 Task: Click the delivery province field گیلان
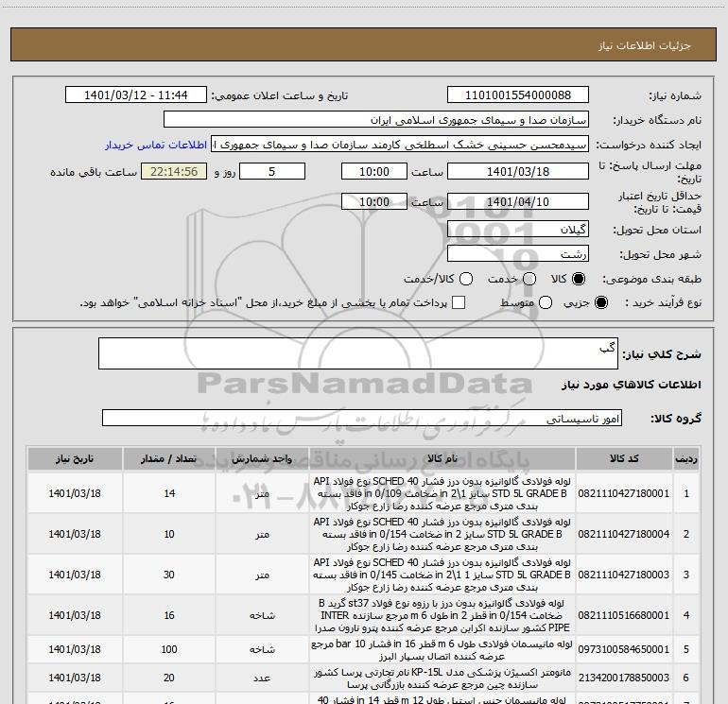click(x=518, y=229)
